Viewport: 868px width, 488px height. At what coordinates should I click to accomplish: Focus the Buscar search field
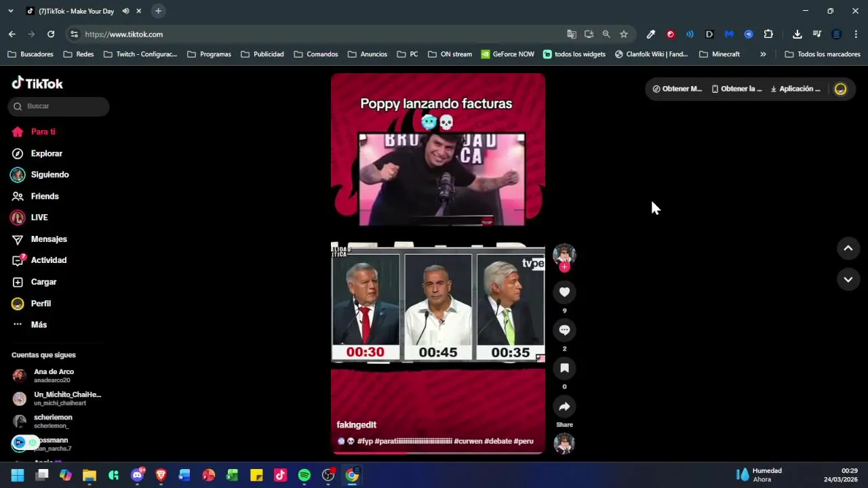pyautogui.click(x=59, y=106)
